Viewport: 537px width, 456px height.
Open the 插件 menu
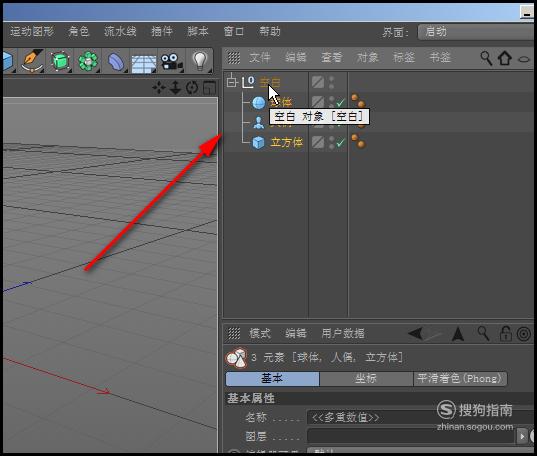coord(162,32)
